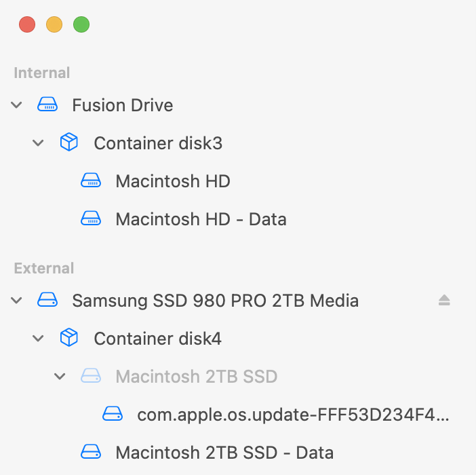Click the Container disk4 cube icon
Screen dimensions: 476x475
(69, 338)
